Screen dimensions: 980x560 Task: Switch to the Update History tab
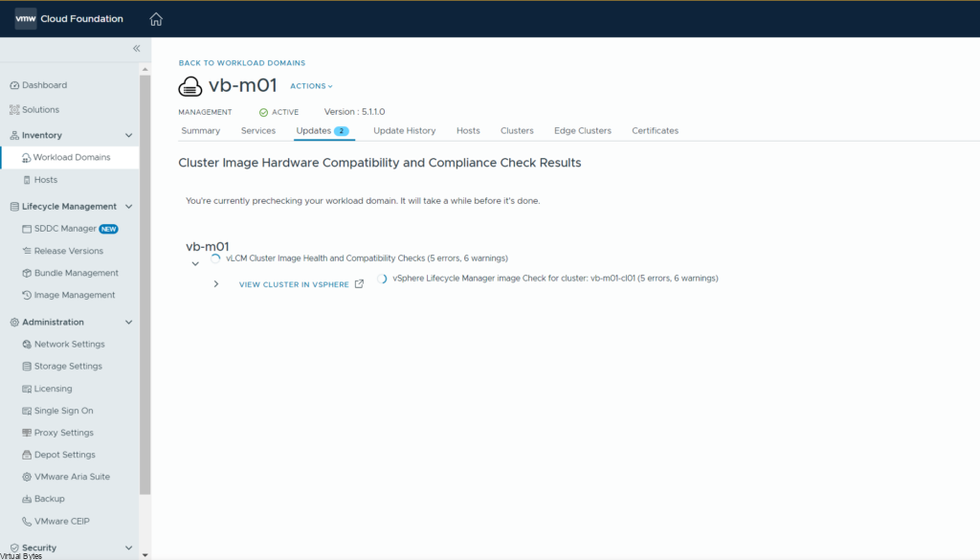(x=404, y=130)
